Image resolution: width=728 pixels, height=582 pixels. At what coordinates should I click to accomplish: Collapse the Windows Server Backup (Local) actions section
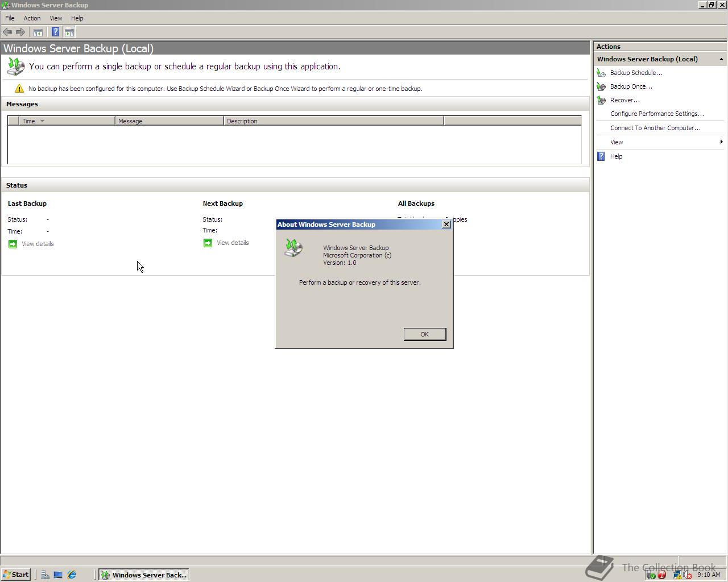click(721, 59)
